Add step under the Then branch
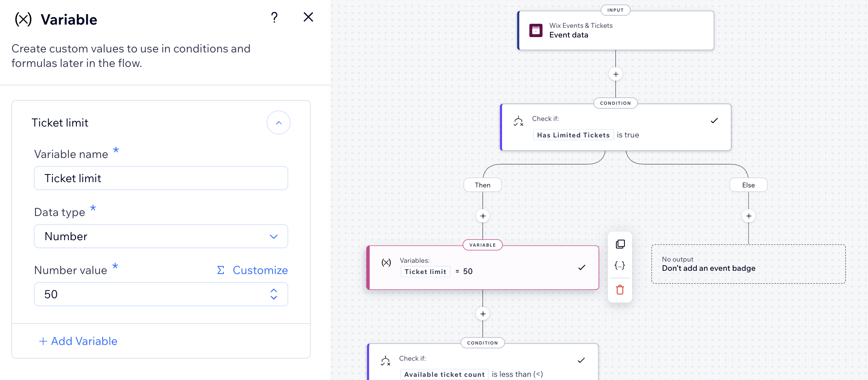 (x=483, y=216)
